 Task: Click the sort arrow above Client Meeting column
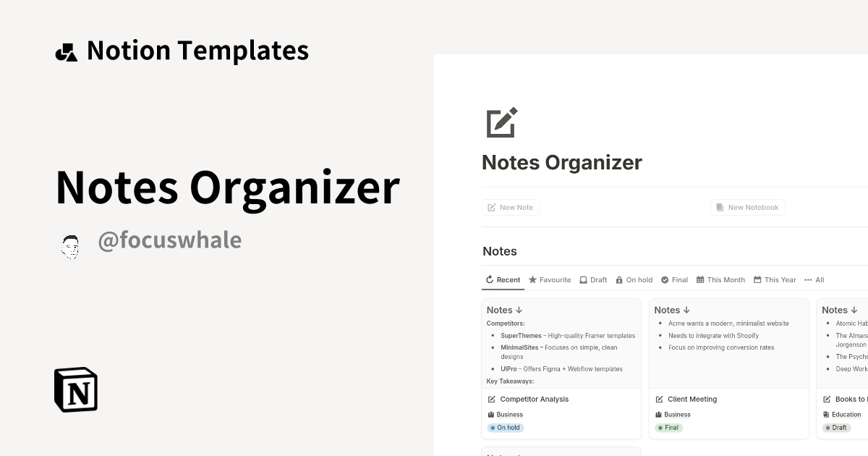(x=686, y=310)
